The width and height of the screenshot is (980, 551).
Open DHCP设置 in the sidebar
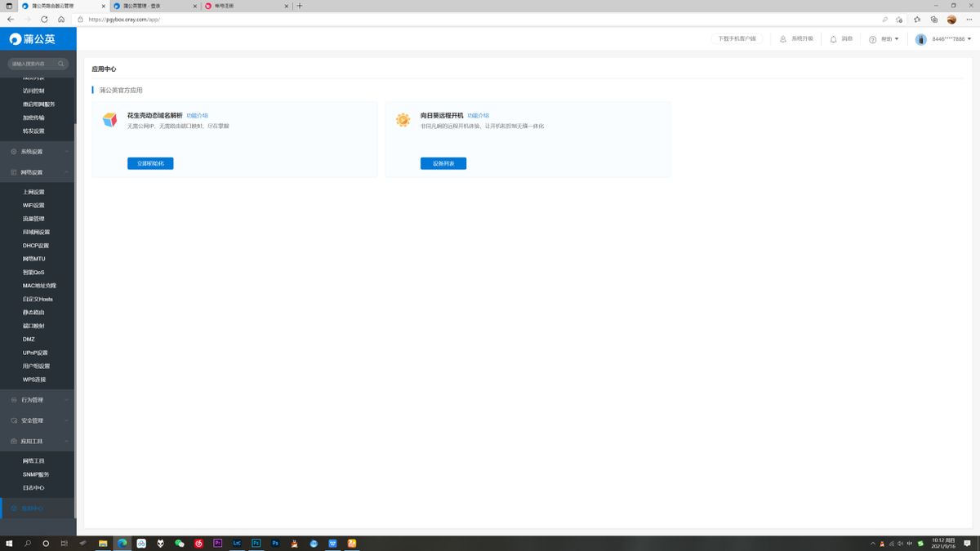pyautogui.click(x=36, y=246)
